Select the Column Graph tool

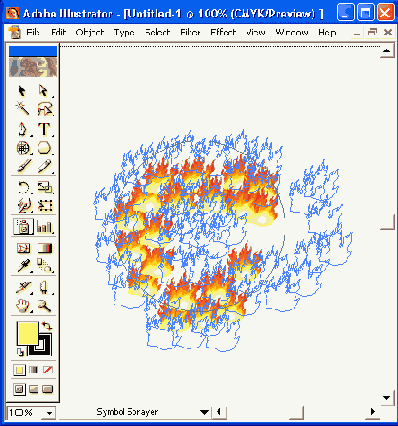(44, 227)
